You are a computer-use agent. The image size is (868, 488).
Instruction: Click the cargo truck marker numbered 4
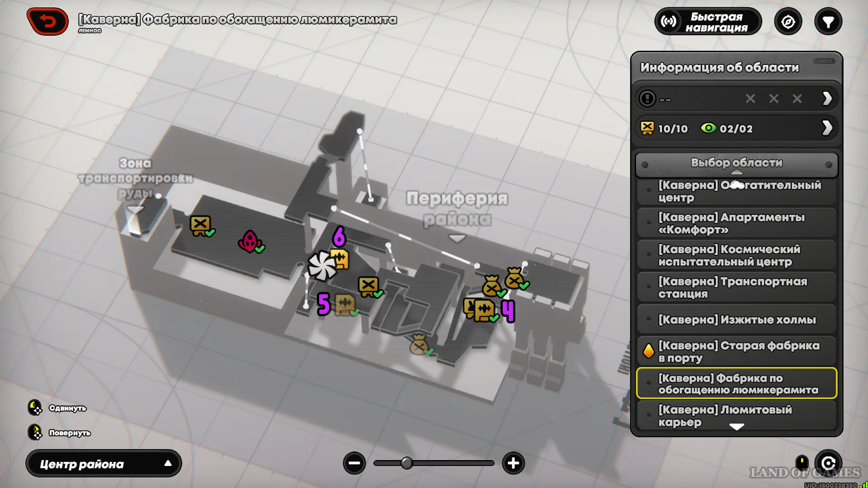(x=482, y=310)
